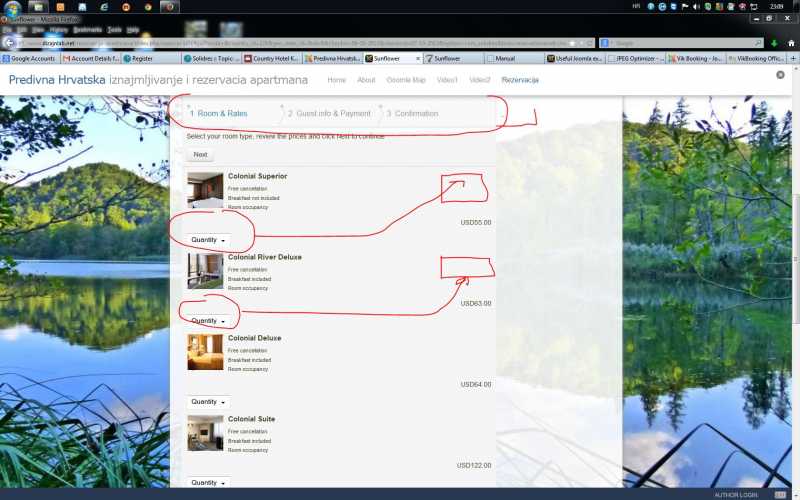Click the Colonial Suite room thumbnail

tap(205, 433)
